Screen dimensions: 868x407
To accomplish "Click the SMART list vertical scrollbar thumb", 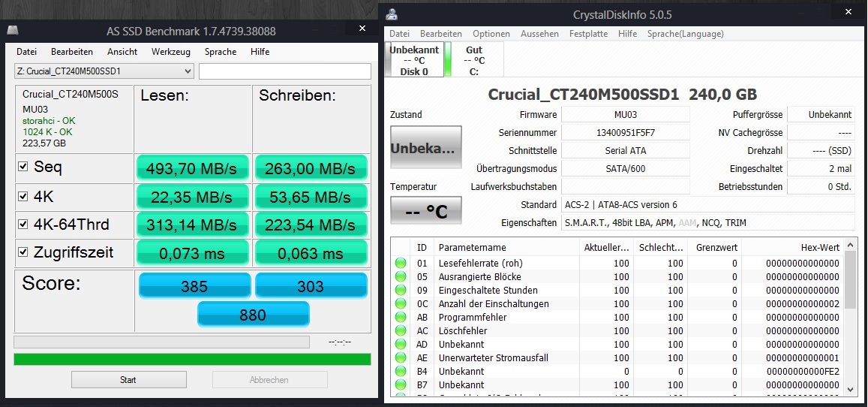I will 851,279.
